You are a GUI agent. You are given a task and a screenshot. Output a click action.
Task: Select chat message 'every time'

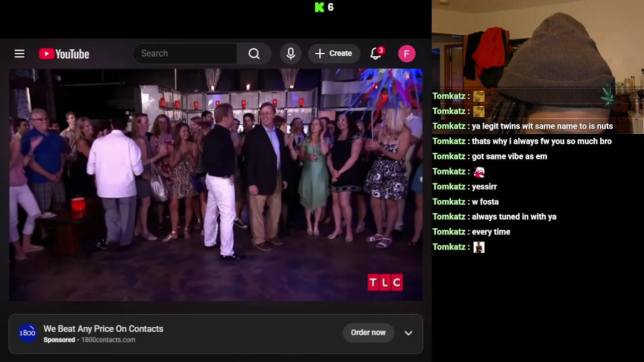[491, 232]
